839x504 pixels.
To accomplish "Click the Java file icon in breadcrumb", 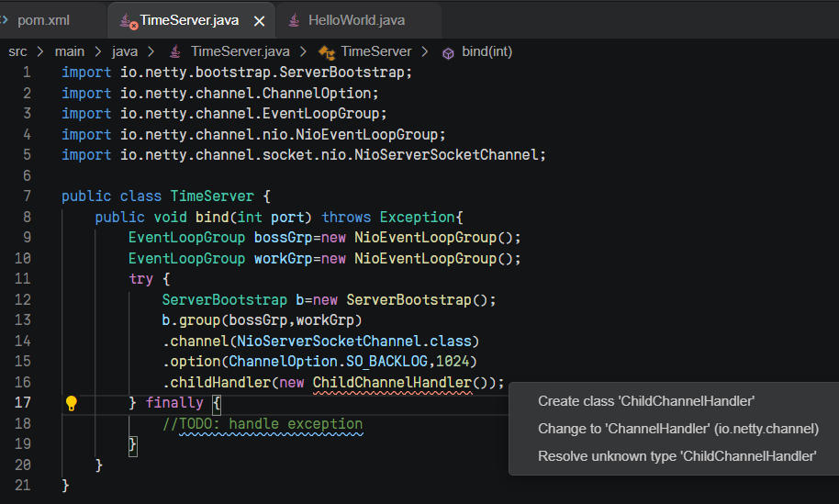I will click(175, 52).
